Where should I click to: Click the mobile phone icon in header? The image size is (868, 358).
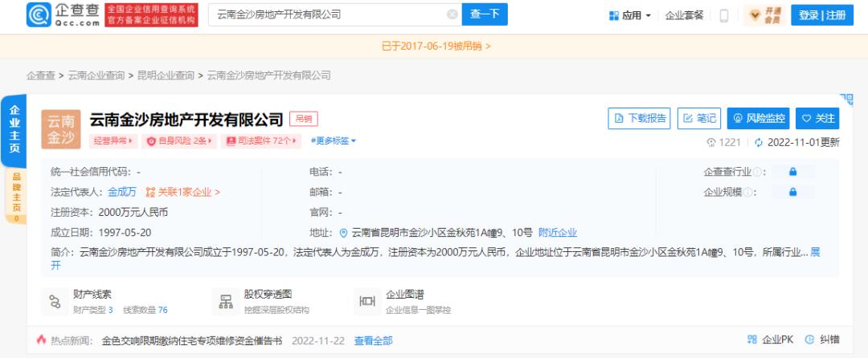pyautogui.click(x=723, y=15)
